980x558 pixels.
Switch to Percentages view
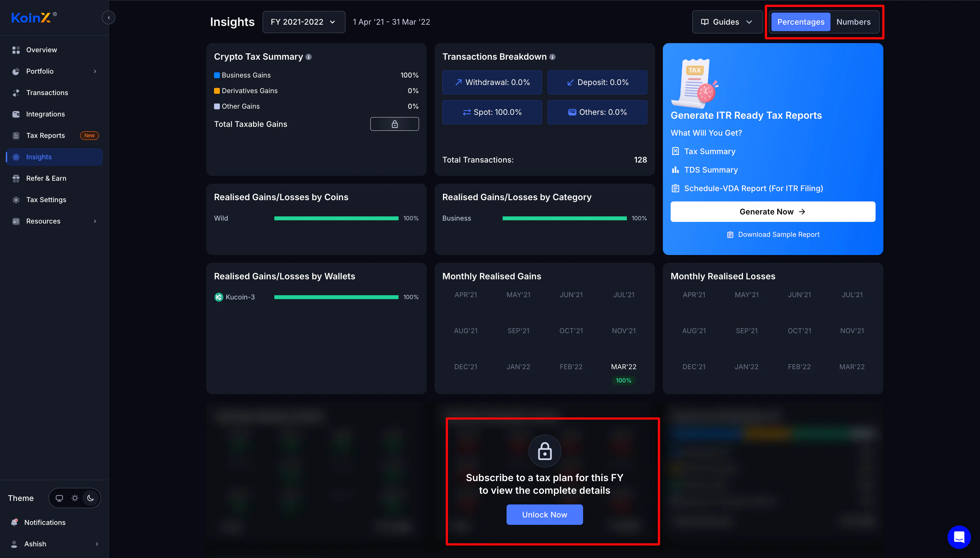[801, 22]
